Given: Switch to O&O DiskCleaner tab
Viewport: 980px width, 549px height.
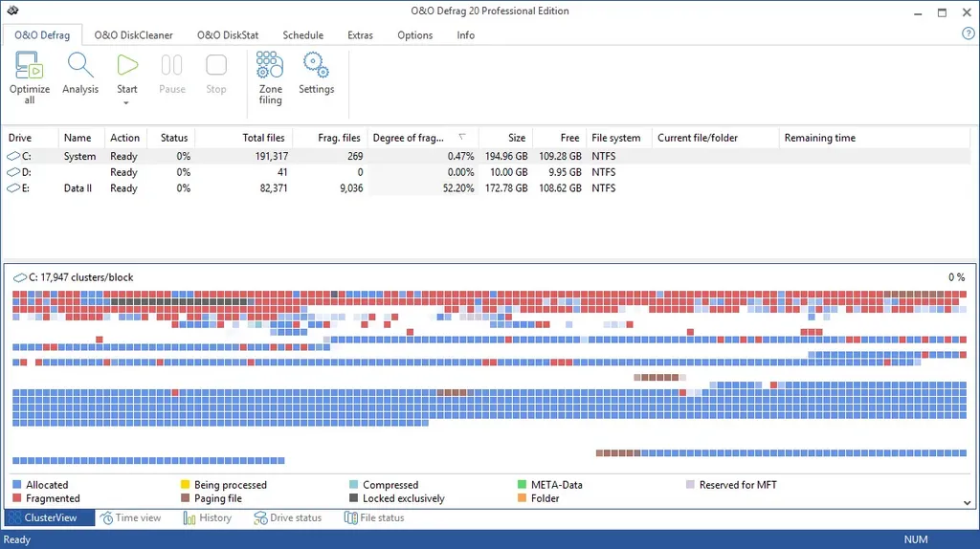Looking at the screenshot, I should [x=134, y=35].
